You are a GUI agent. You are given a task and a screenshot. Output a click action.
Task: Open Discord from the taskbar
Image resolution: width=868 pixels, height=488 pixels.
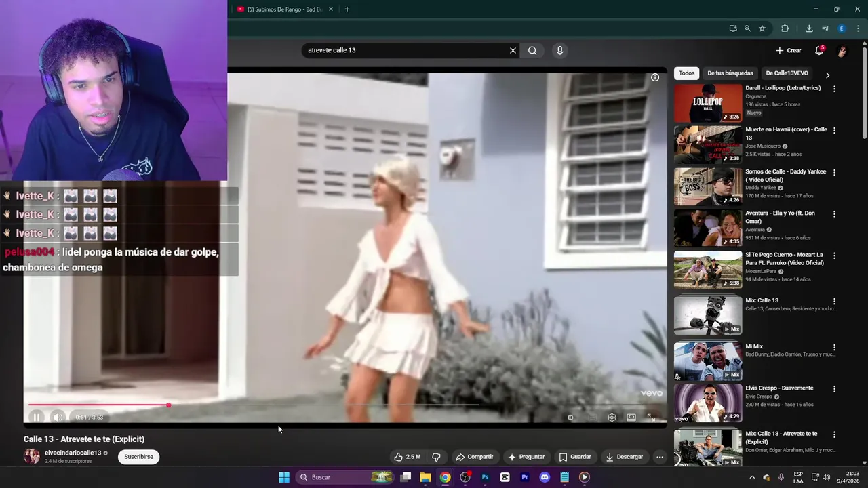[x=545, y=477]
